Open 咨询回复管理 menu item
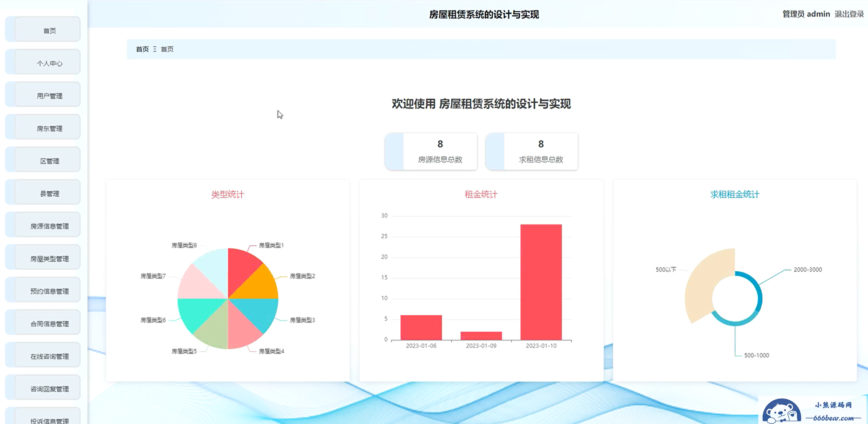 (x=43, y=388)
